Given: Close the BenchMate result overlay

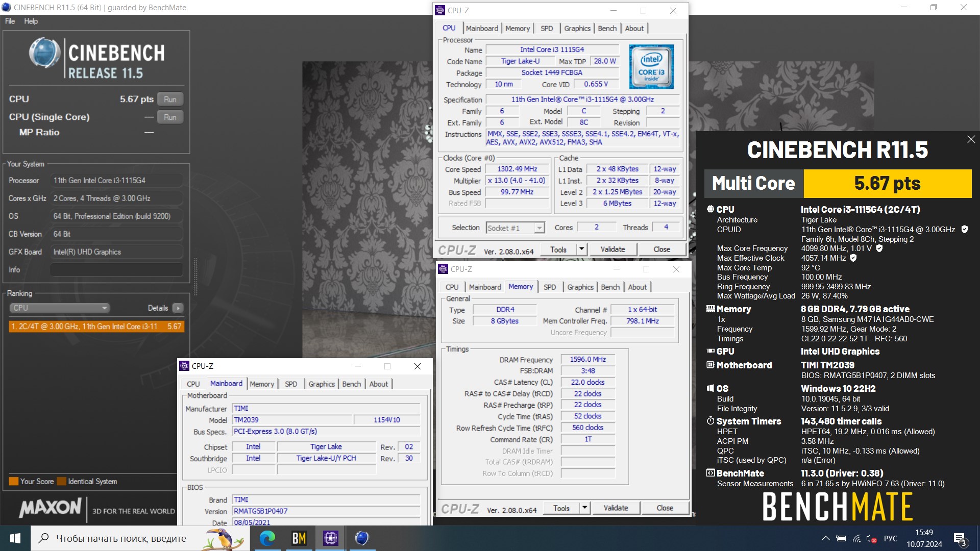Looking at the screenshot, I should pos(971,139).
